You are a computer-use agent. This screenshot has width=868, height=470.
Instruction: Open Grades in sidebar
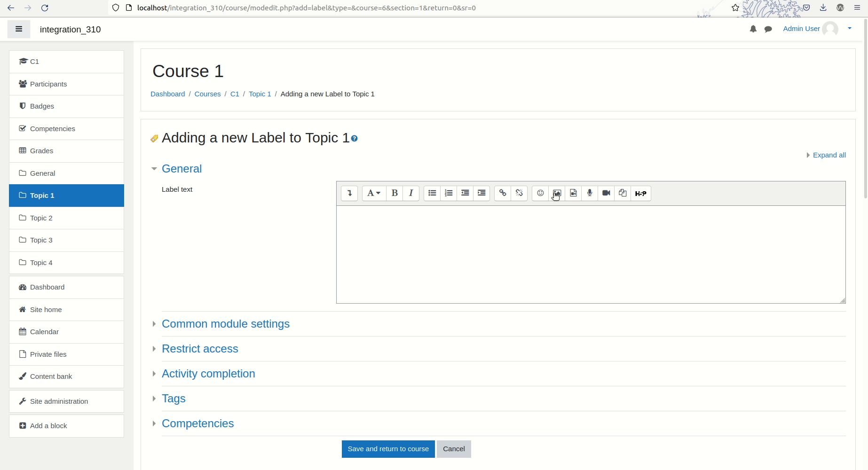[x=66, y=151]
